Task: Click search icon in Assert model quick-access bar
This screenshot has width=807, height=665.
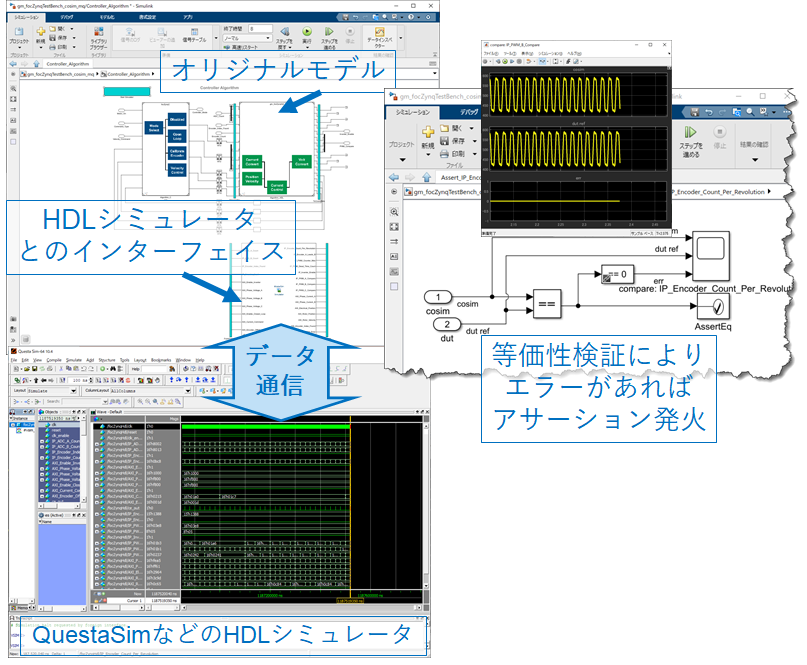Action: point(750,112)
